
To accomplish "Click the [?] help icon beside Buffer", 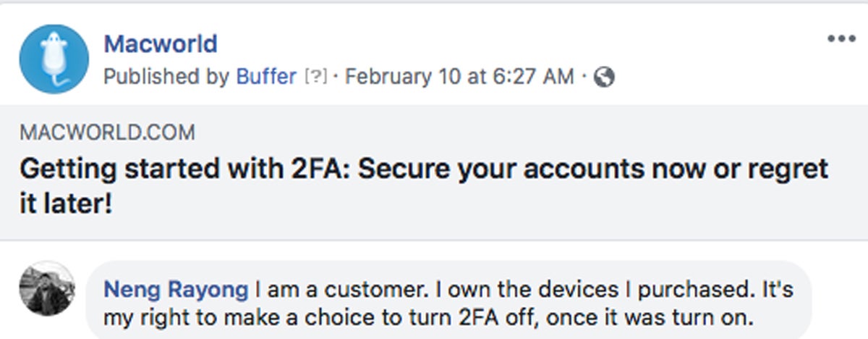I will (316, 77).
